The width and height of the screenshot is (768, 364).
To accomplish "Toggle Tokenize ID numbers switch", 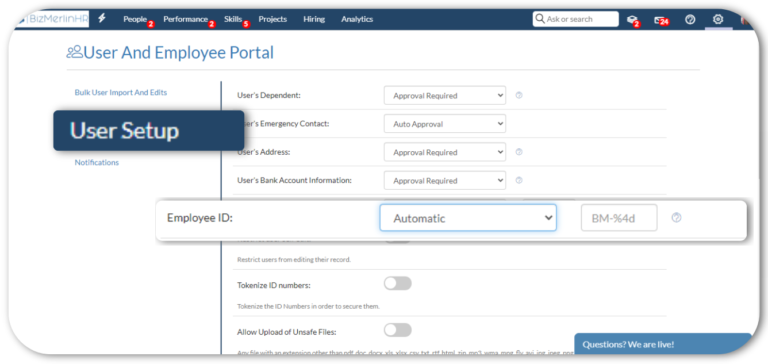I will 398,284.
